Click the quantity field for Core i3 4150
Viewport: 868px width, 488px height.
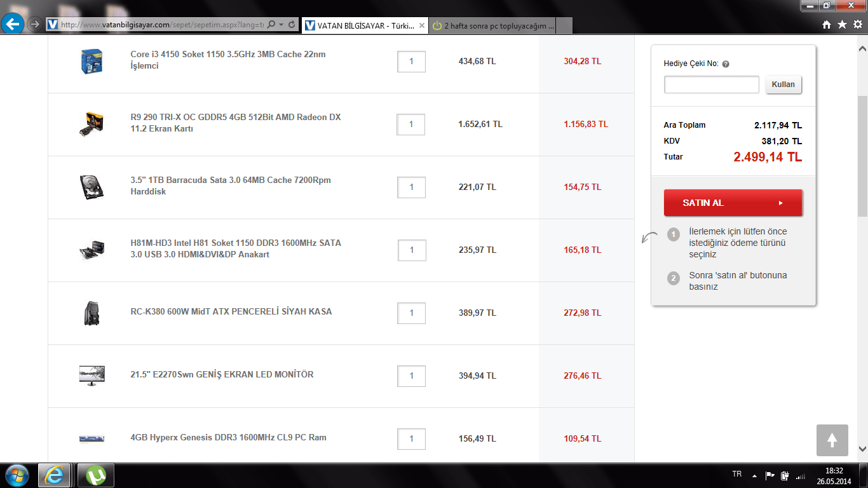412,62
